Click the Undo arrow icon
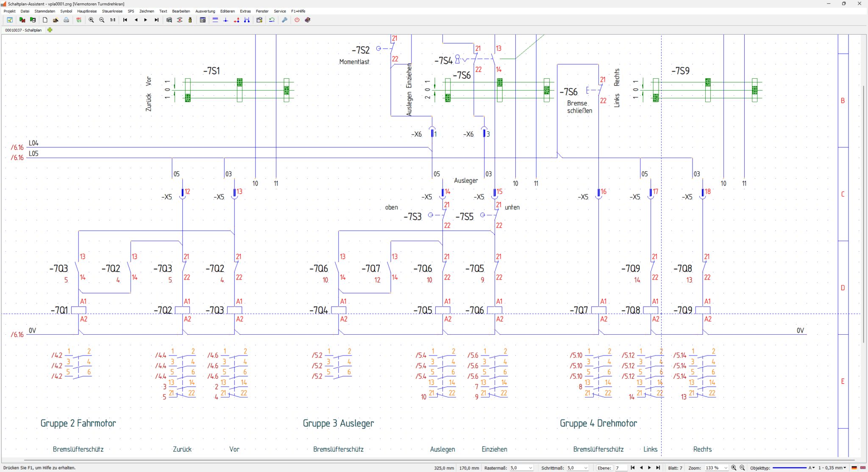Image resolution: width=868 pixels, height=472 pixels. pos(271,20)
